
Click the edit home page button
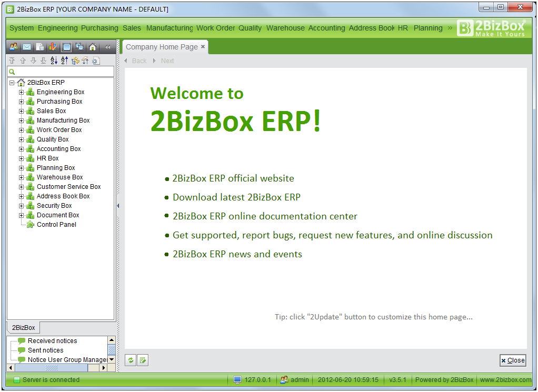pyautogui.click(x=143, y=360)
